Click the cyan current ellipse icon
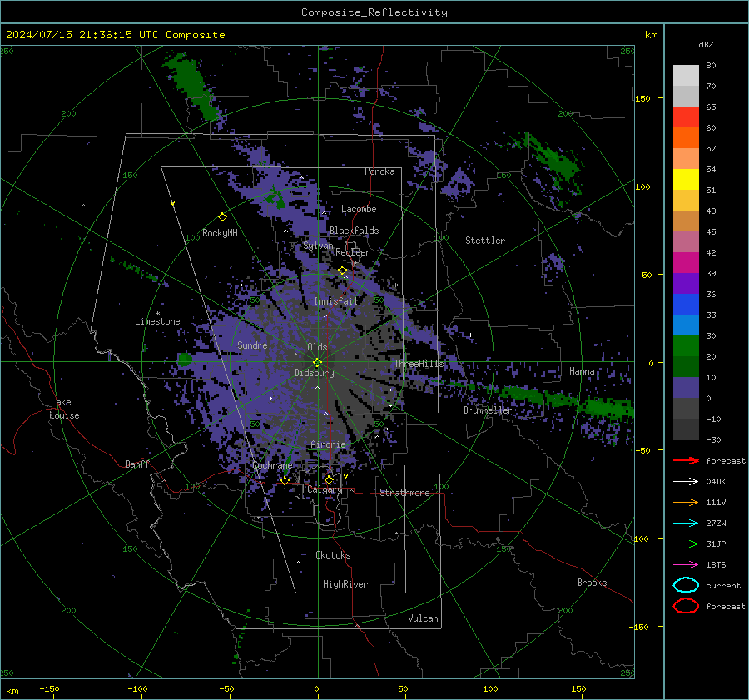 686,585
